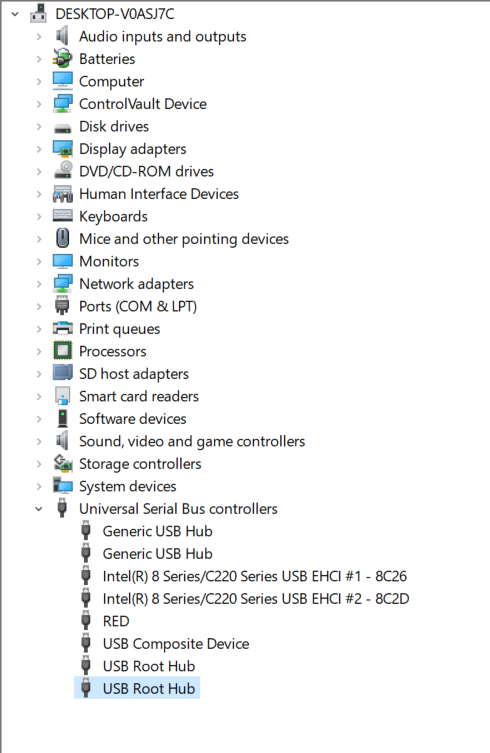Select the SD host adapters label
This screenshot has height=753, width=490.
134,374
